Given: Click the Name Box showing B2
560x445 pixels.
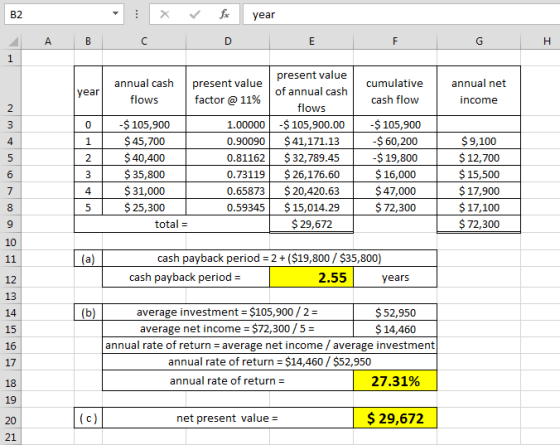Looking at the screenshot, I should [64, 14].
